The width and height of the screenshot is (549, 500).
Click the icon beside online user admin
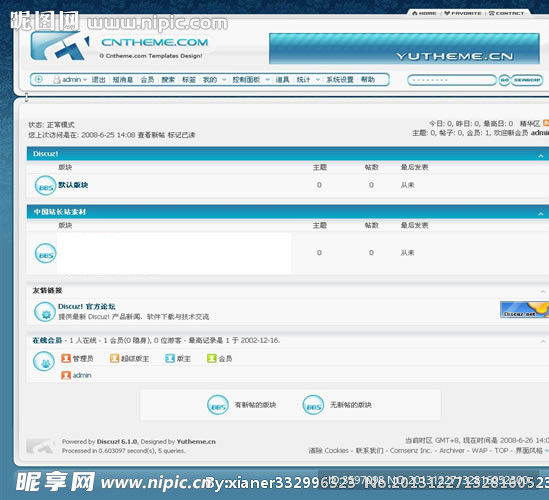[66, 375]
